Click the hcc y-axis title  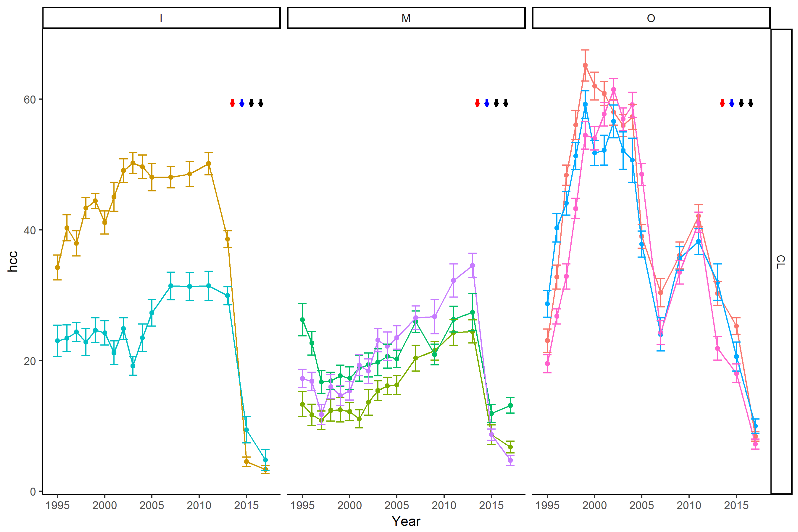(13, 262)
